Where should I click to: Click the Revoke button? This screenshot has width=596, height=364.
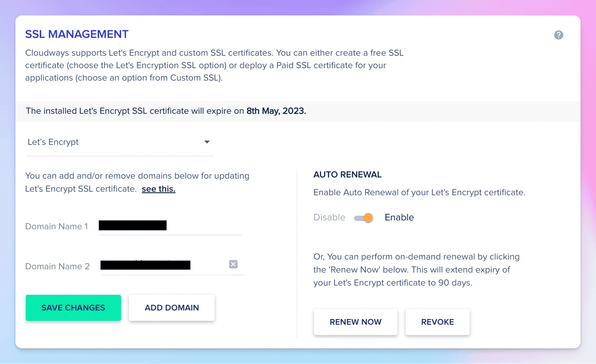[437, 322]
